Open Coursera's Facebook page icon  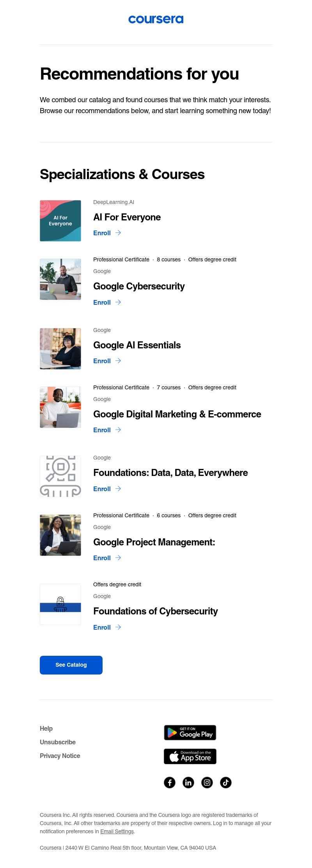pyautogui.click(x=170, y=782)
